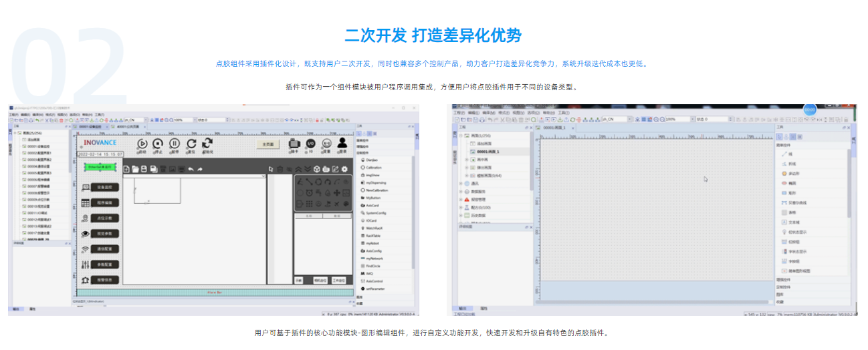Click the main page button in HMI header
Image resolution: width=868 pixels, height=350 pixels.
point(268,144)
